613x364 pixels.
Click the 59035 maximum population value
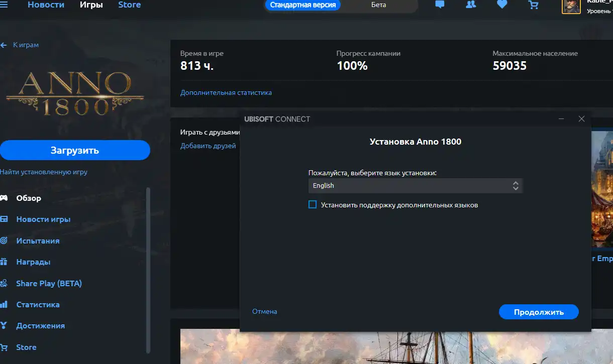point(509,66)
